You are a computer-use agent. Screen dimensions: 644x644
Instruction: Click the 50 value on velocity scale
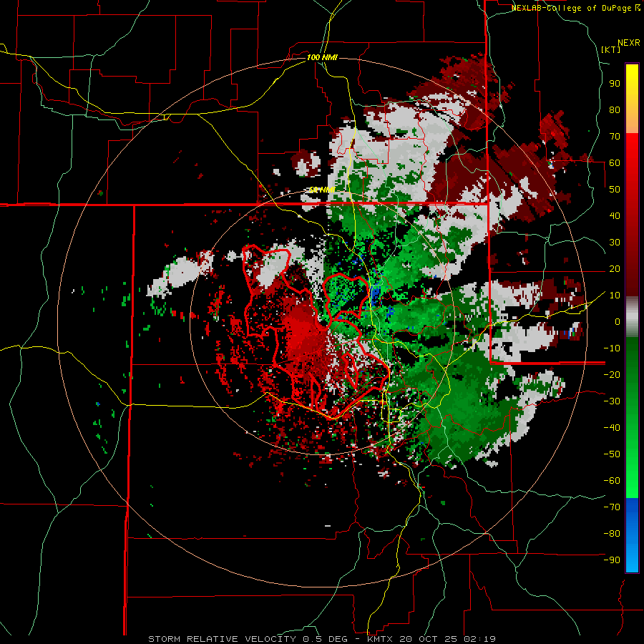tap(615, 190)
